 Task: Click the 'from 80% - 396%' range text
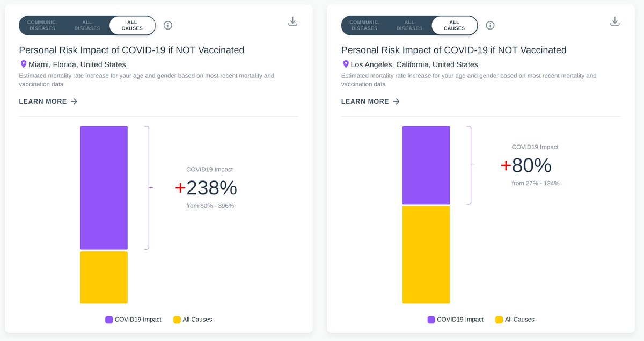[x=210, y=206]
